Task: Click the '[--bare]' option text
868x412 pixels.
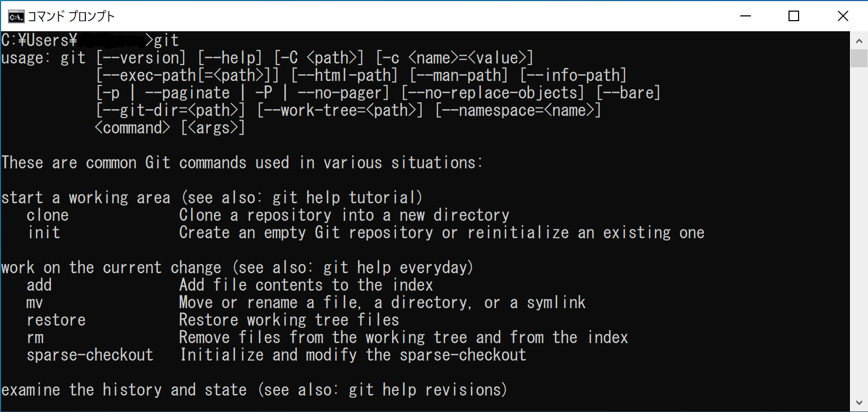Action: coord(628,93)
